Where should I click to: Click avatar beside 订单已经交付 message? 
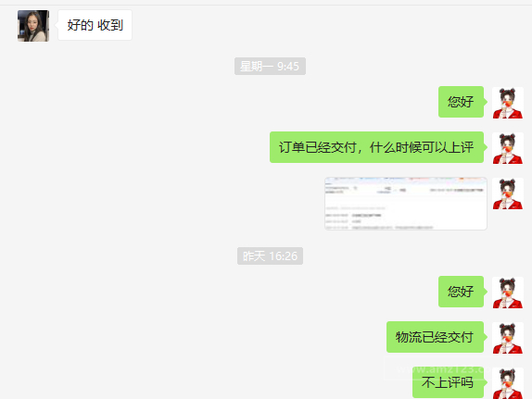(x=508, y=148)
